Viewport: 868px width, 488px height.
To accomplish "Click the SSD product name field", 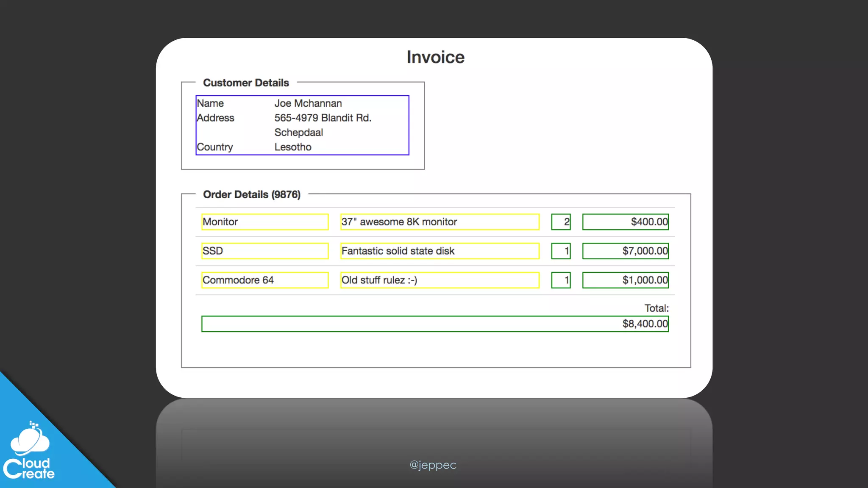I will point(264,251).
